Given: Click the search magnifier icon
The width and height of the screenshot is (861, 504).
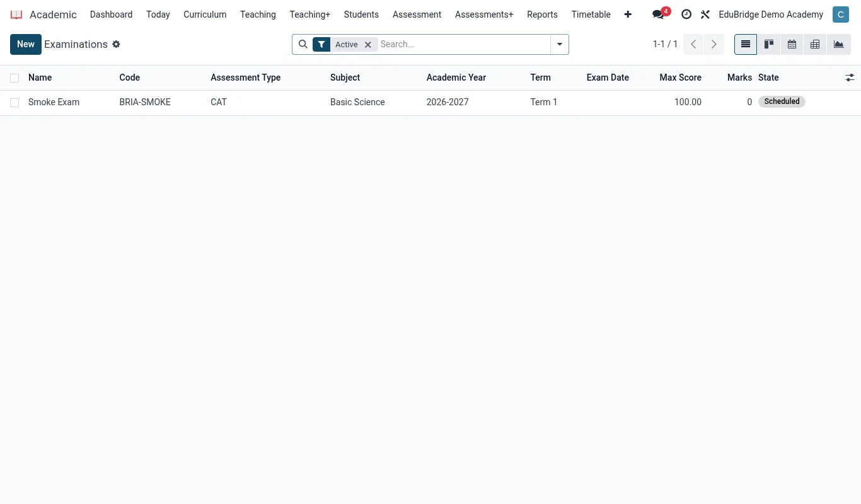Looking at the screenshot, I should point(303,44).
